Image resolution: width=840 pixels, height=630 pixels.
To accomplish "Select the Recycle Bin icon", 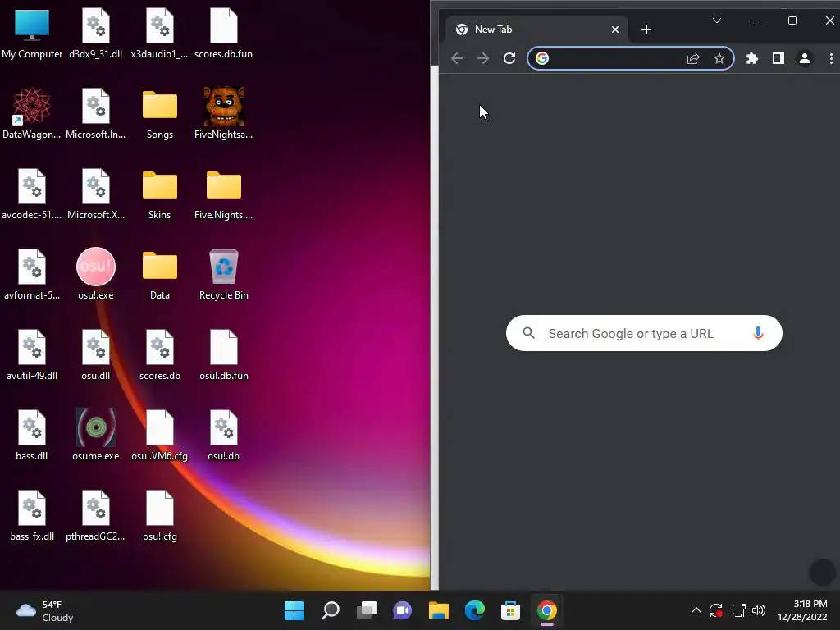I will pos(223,274).
